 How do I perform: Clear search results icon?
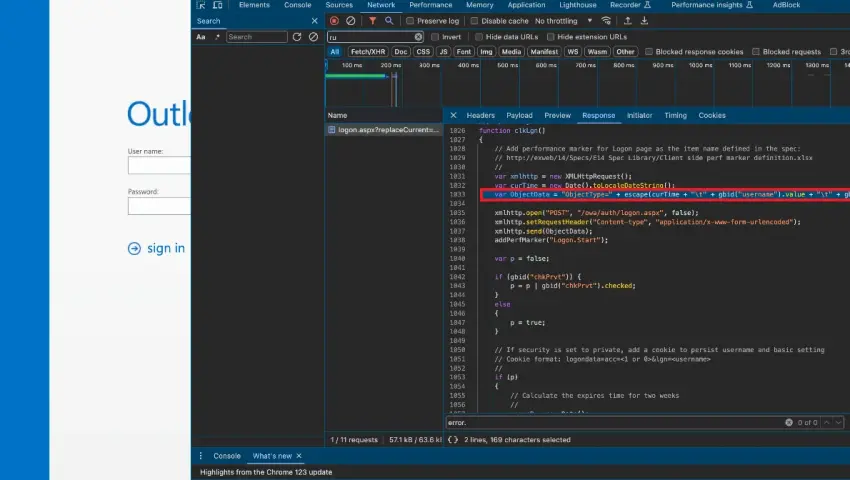coord(313,37)
